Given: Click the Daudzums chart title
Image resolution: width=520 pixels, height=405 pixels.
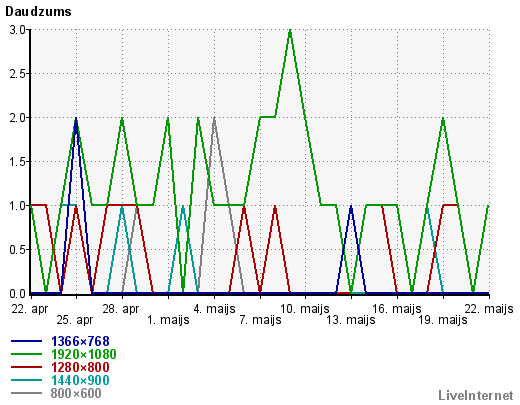Looking at the screenshot, I should [x=38, y=11].
